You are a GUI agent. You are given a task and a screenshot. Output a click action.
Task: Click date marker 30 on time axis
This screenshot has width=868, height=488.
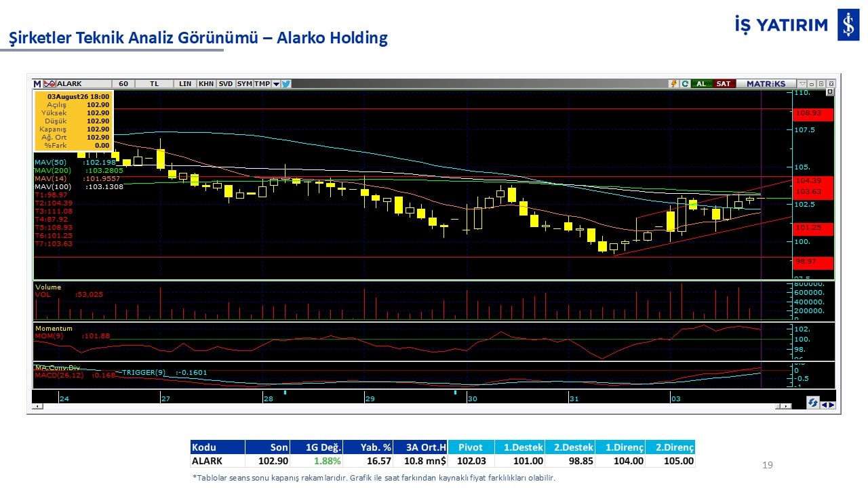[472, 399]
